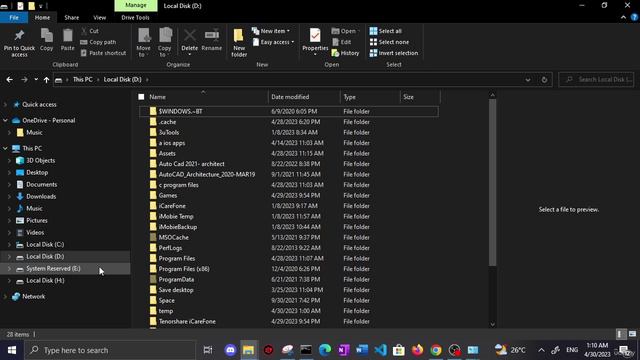Click the Paste ribbon icon
The height and width of the screenshot is (360, 640).
click(68, 36)
